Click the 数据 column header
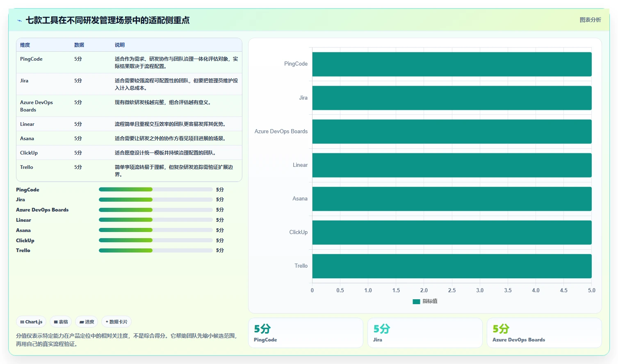 pos(79,45)
